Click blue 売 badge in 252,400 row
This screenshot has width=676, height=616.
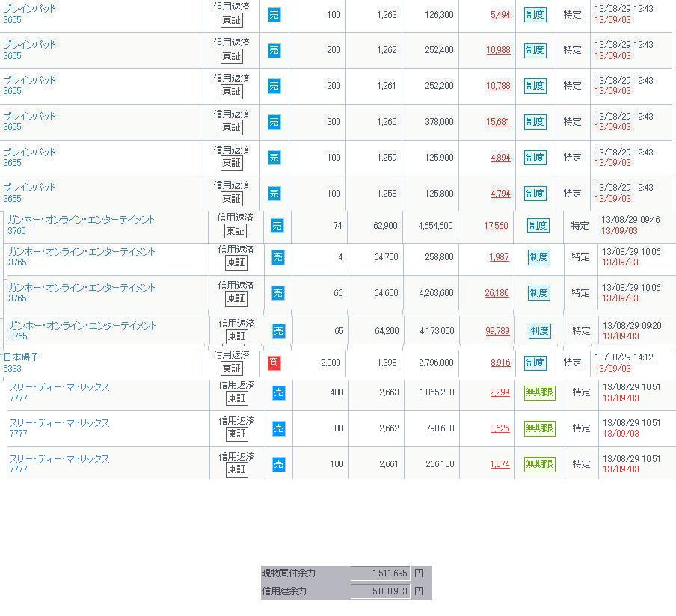(274, 50)
